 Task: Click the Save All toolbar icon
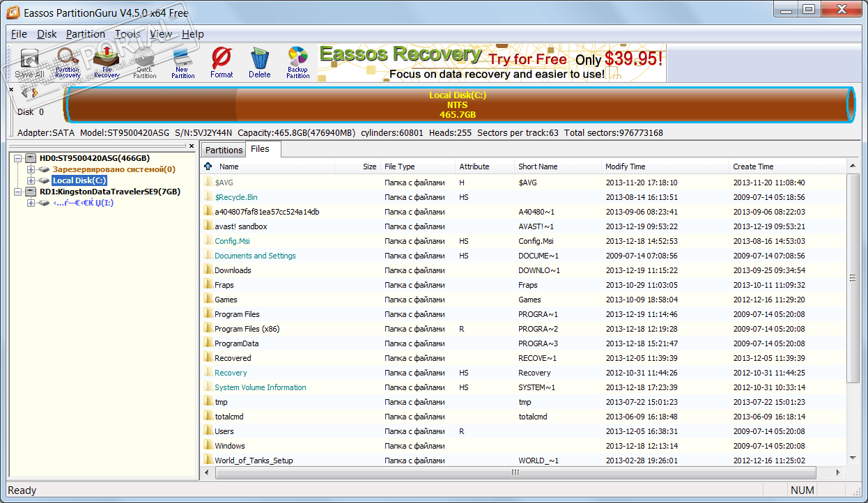coord(29,63)
